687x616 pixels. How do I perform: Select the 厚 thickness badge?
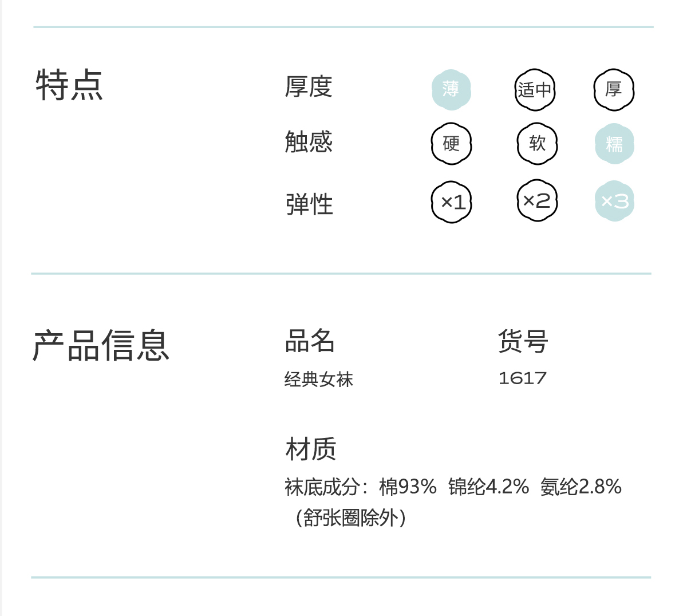coord(614,90)
